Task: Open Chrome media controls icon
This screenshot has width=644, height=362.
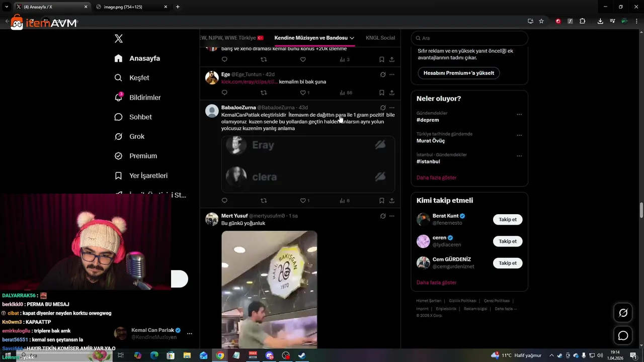Action: [x=612, y=21]
